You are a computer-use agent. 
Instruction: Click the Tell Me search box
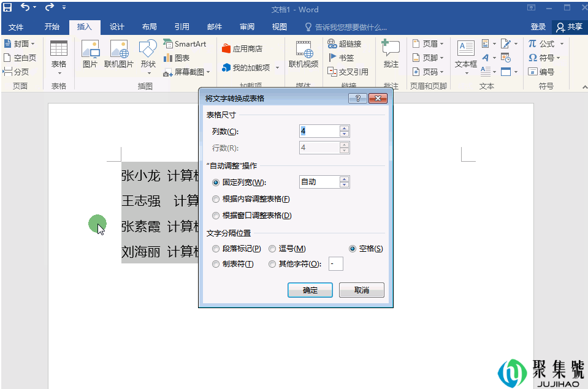(x=346, y=28)
